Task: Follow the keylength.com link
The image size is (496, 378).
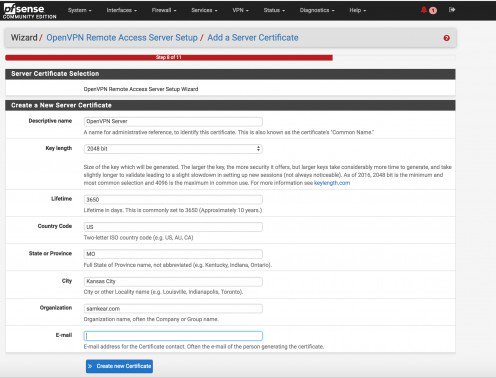Action: click(332, 183)
